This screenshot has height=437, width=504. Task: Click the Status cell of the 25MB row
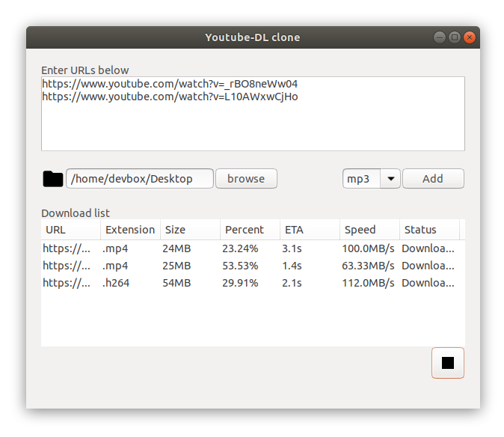pyautogui.click(x=428, y=266)
